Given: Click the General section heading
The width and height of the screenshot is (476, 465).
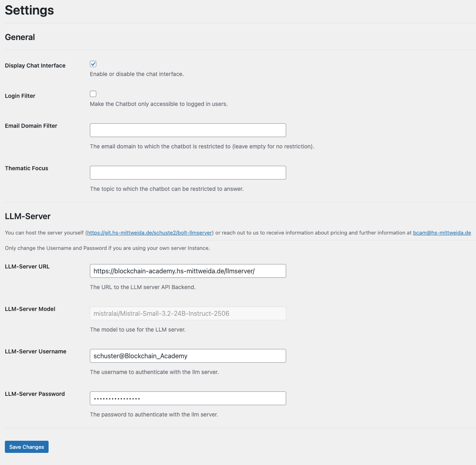Looking at the screenshot, I should 20,37.
